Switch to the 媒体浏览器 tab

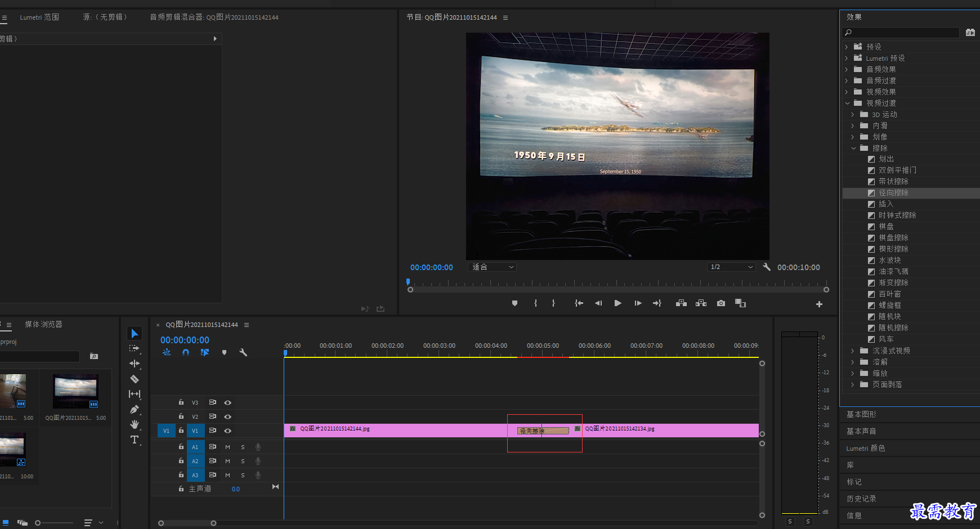(x=43, y=324)
